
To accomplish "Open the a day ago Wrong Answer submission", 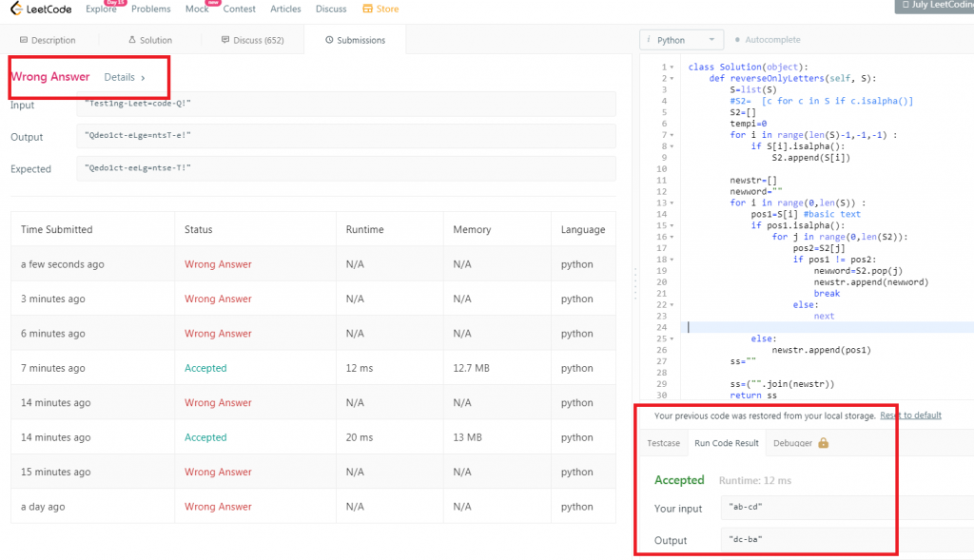I will tap(218, 507).
